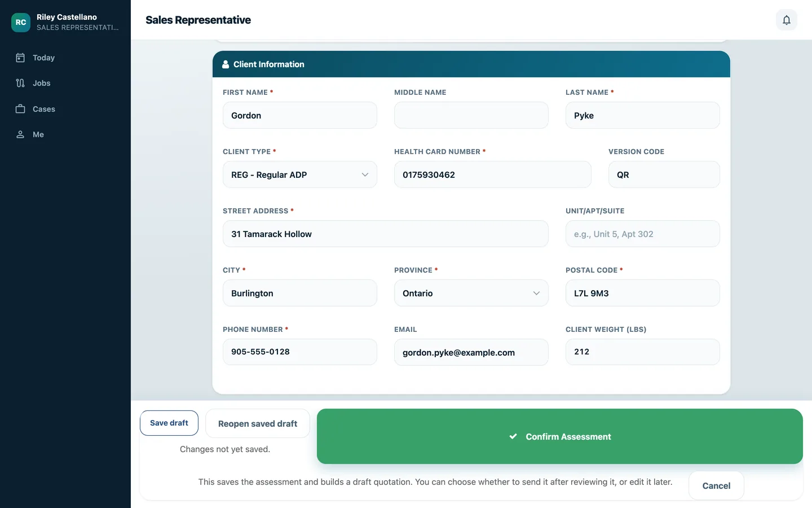Click the Client Information header title
The image size is (812, 508).
[269, 64]
